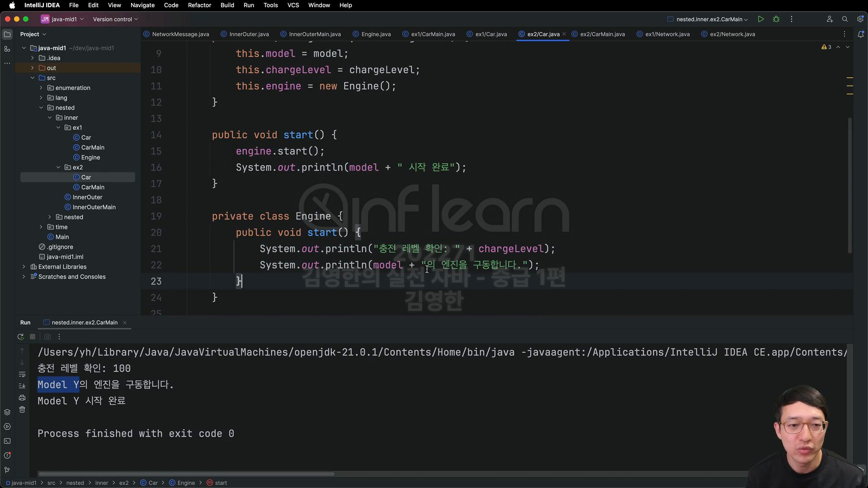Screen dimensions: 868x488
Task: Open the java-mid1 project dropdown
Action: coord(62,19)
